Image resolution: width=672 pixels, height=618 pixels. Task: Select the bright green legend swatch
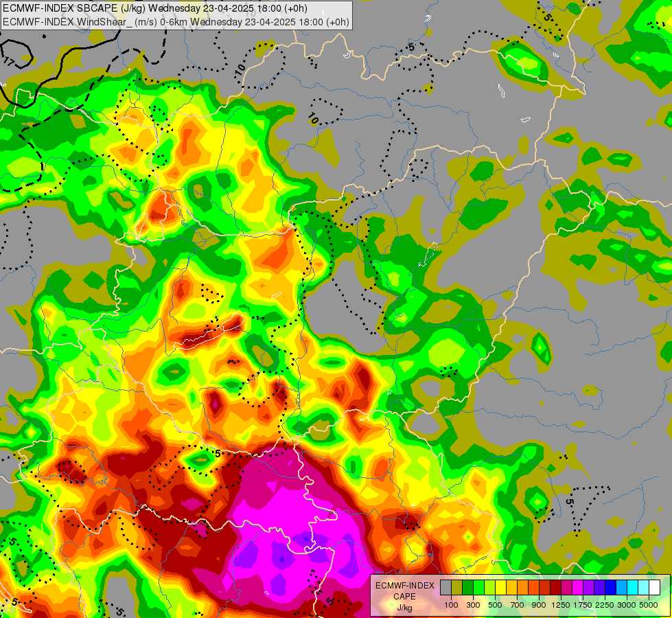pos(478,587)
